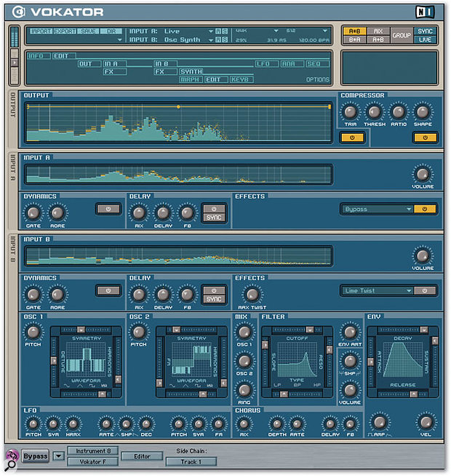
Task: Switch to the top-level EDIT tab
Action: pyautogui.click(x=64, y=56)
